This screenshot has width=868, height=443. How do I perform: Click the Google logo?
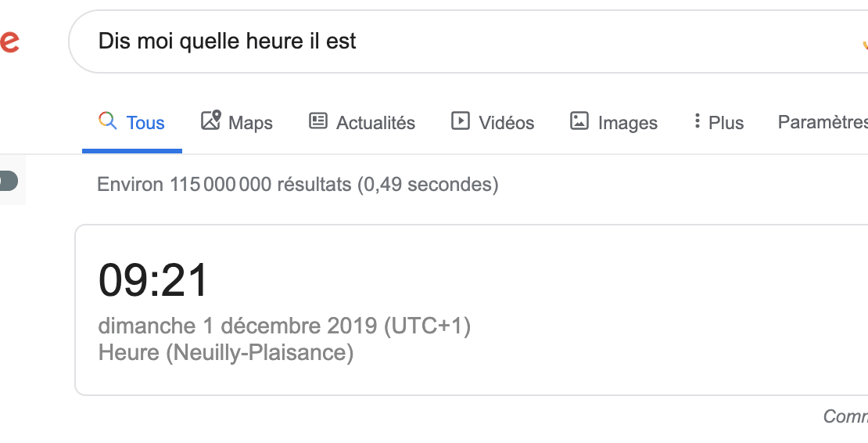[x=9, y=41]
